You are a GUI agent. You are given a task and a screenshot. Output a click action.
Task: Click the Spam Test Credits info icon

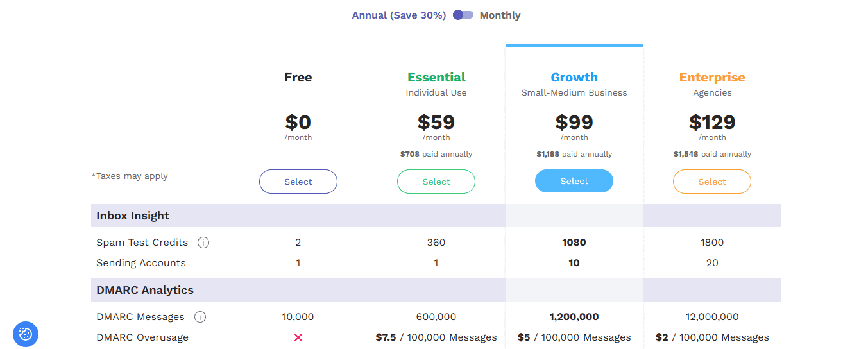coord(203,243)
